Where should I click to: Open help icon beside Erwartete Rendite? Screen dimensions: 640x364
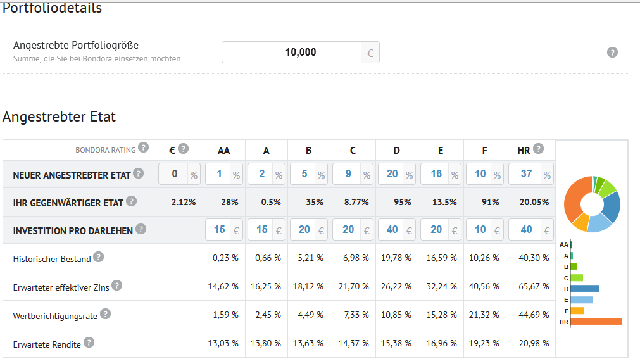(x=89, y=342)
